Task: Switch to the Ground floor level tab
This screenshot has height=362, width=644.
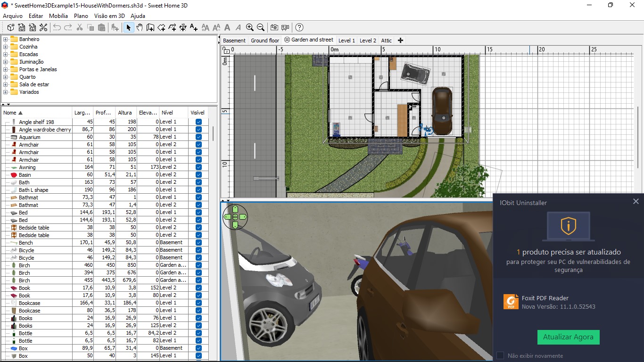Action: (264, 41)
